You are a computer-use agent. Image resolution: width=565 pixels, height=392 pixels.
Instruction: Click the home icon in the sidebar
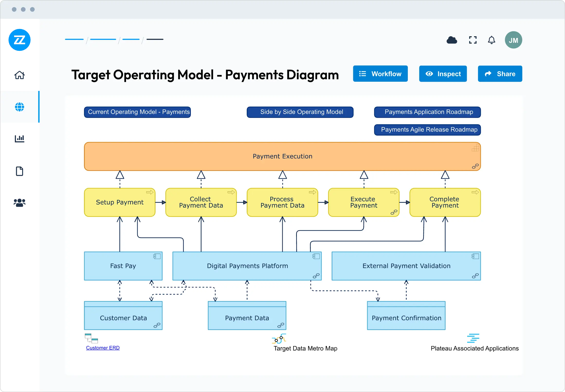[20, 75]
